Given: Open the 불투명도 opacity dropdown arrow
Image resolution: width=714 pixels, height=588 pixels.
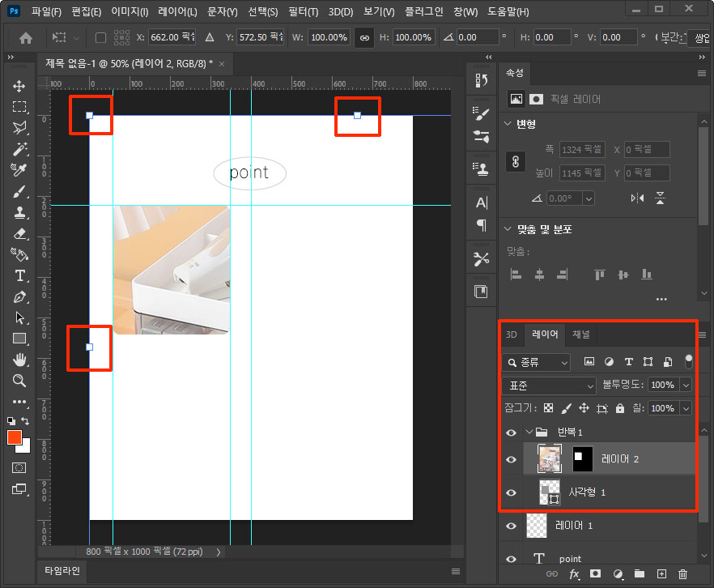Looking at the screenshot, I should click(x=686, y=385).
